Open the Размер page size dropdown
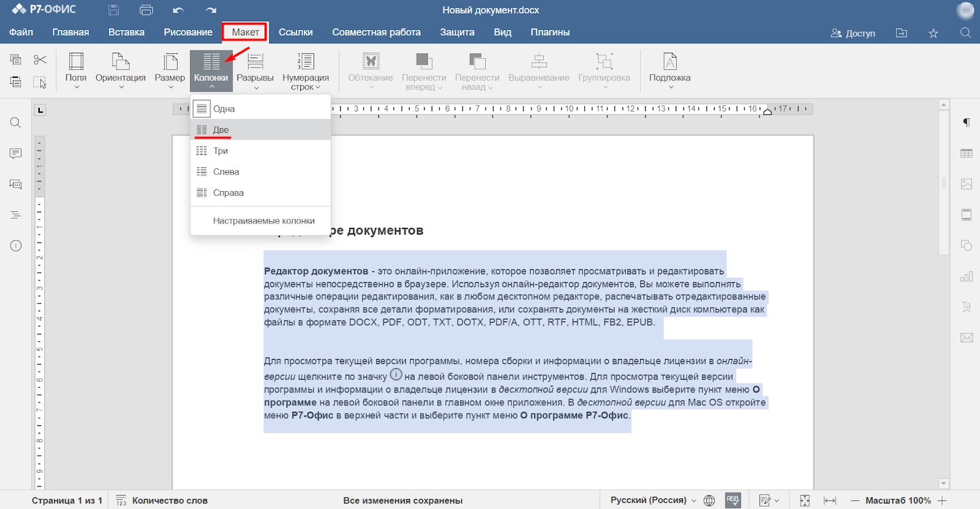The height and width of the screenshot is (509, 980). pyautogui.click(x=170, y=71)
